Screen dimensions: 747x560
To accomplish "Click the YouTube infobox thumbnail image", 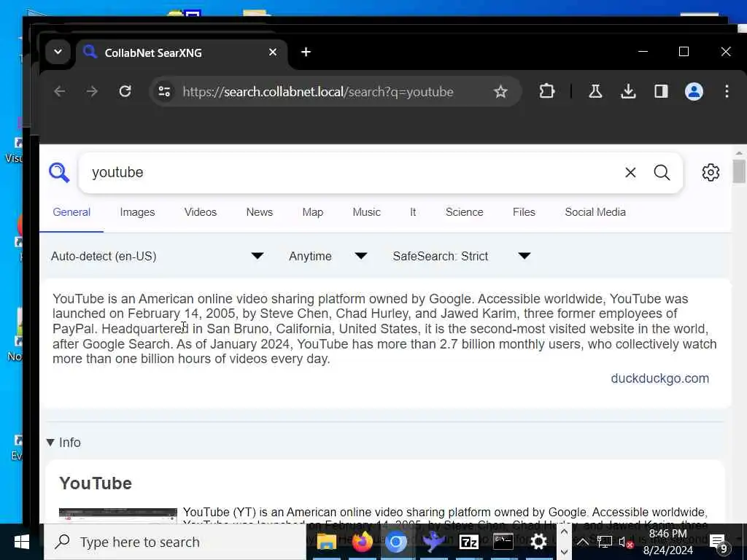I will tap(117, 516).
